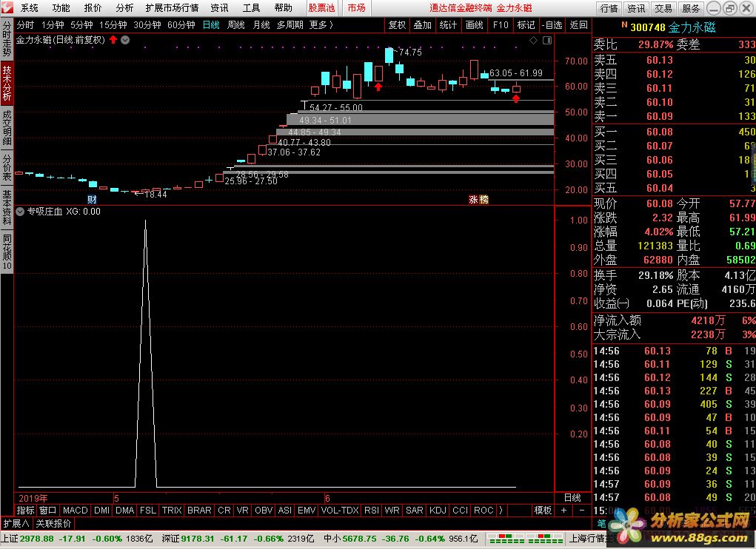Select the RSI indicator
This screenshot has height=549, width=756.
371,510
